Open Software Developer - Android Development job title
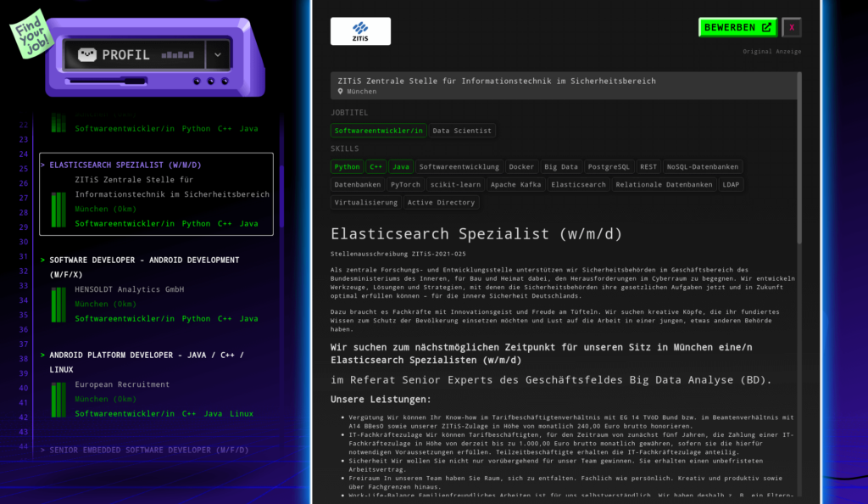Screen dimensions: 868x504 pos(144,267)
